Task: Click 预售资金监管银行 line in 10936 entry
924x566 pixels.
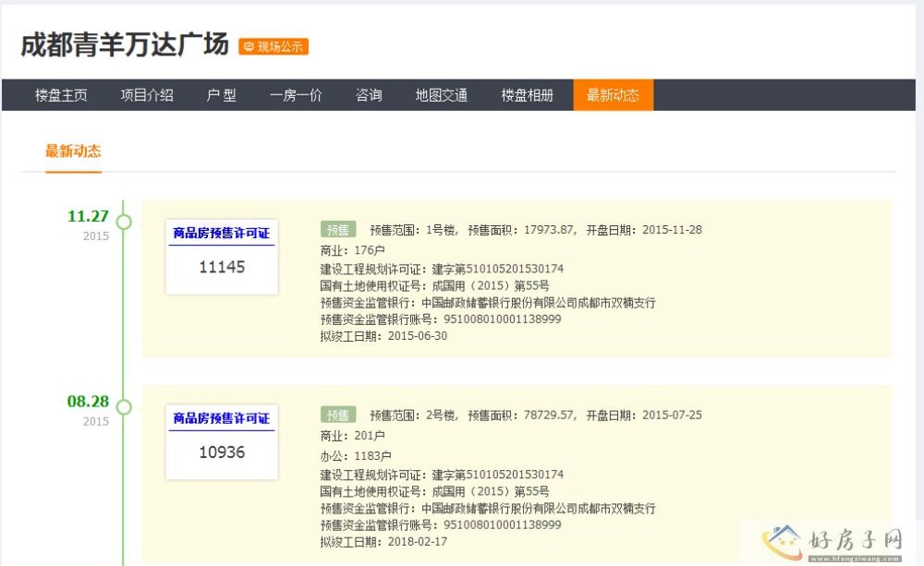Action: [x=488, y=508]
